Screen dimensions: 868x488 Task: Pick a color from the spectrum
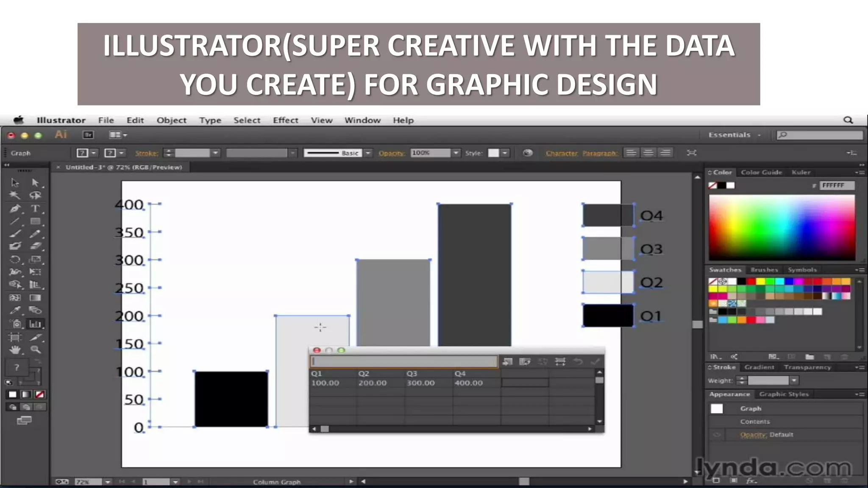(782, 227)
